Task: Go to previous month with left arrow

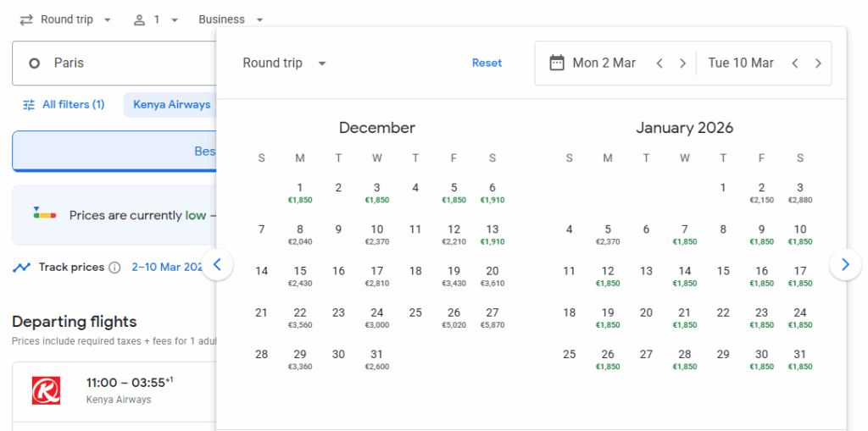Action: point(217,264)
